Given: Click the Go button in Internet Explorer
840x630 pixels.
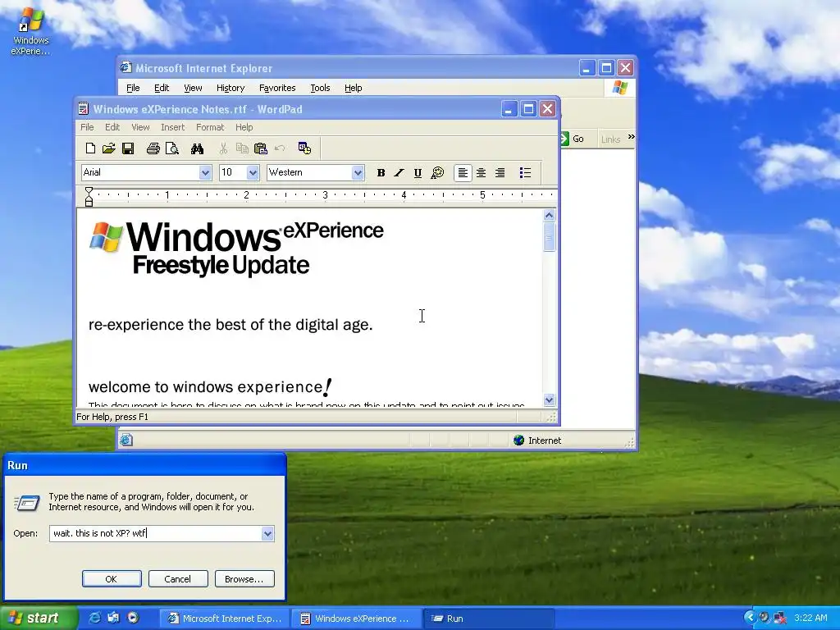Looking at the screenshot, I should coord(572,139).
